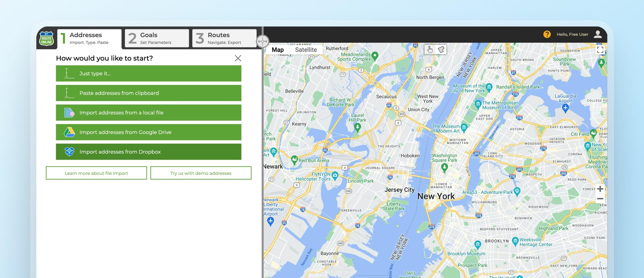Click the user profile avatar icon
The image size is (644, 278).
pos(598,34)
